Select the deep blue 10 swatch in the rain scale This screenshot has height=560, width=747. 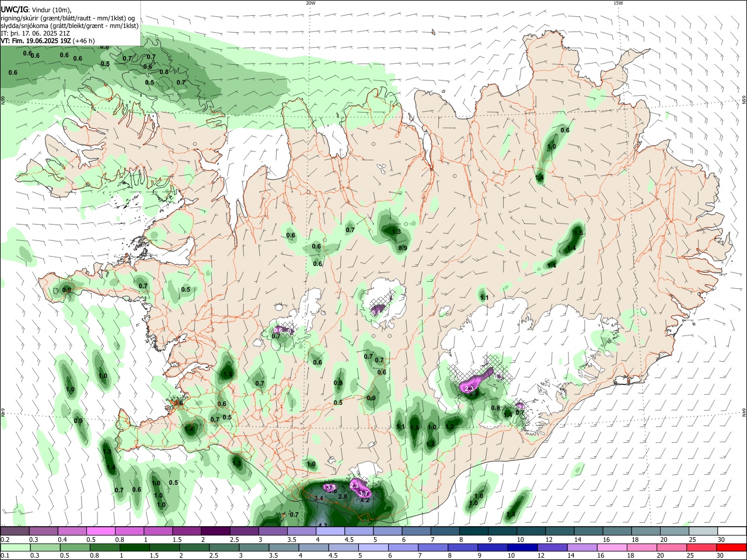coord(522,548)
